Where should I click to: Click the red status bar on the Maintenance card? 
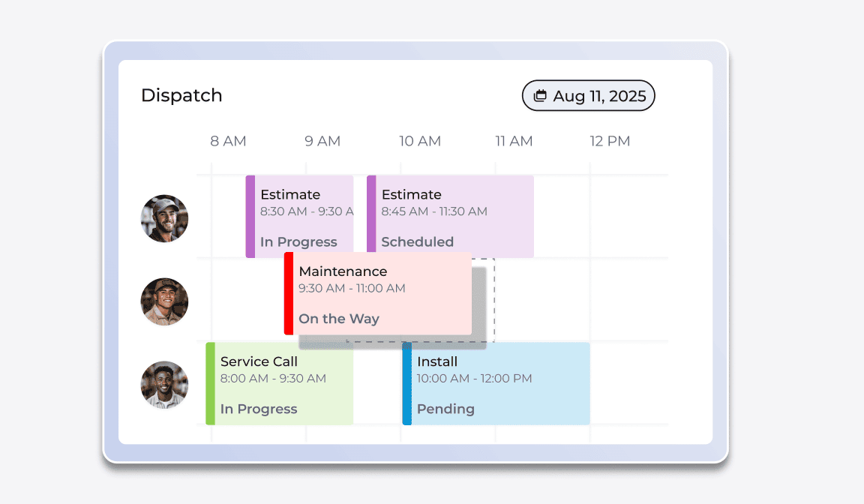tap(288, 294)
